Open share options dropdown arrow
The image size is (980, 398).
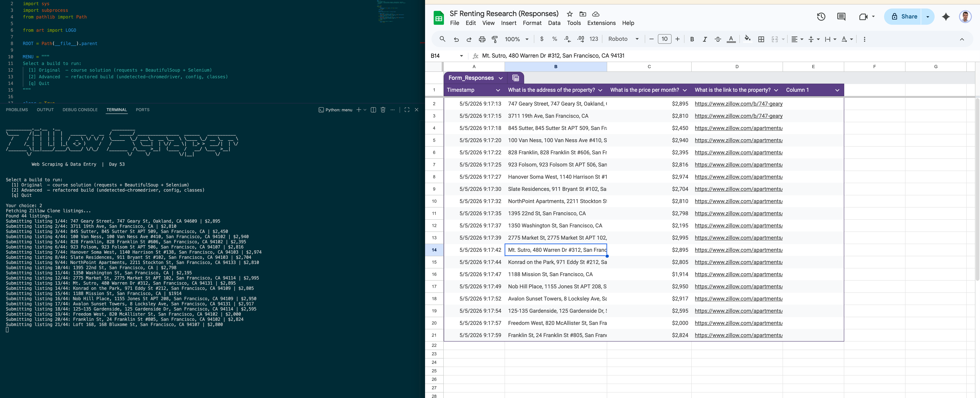(x=927, y=16)
